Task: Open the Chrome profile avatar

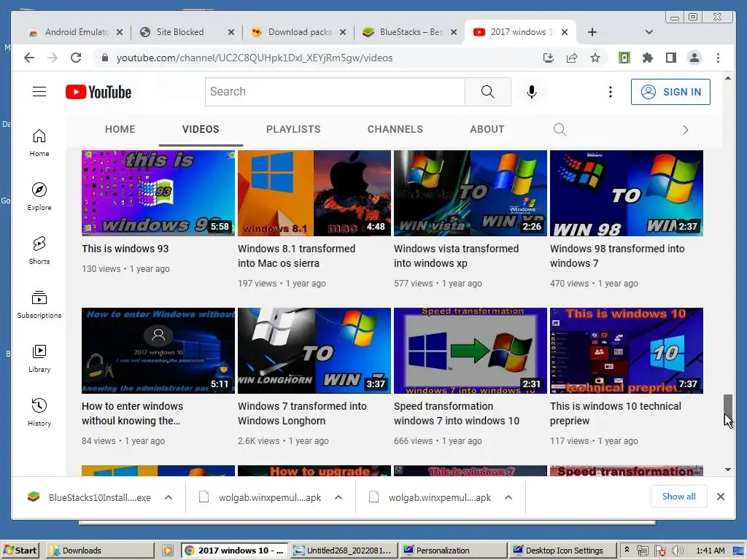Action: click(x=694, y=58)
